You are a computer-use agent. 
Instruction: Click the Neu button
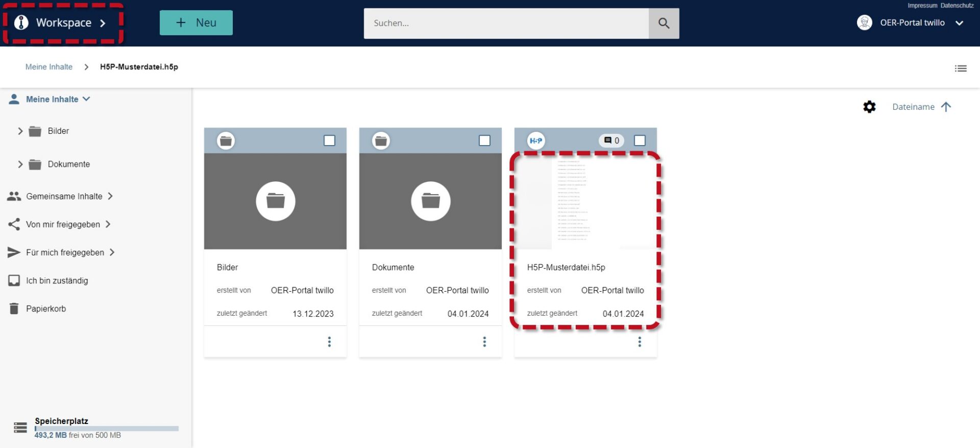pos(196,23)
